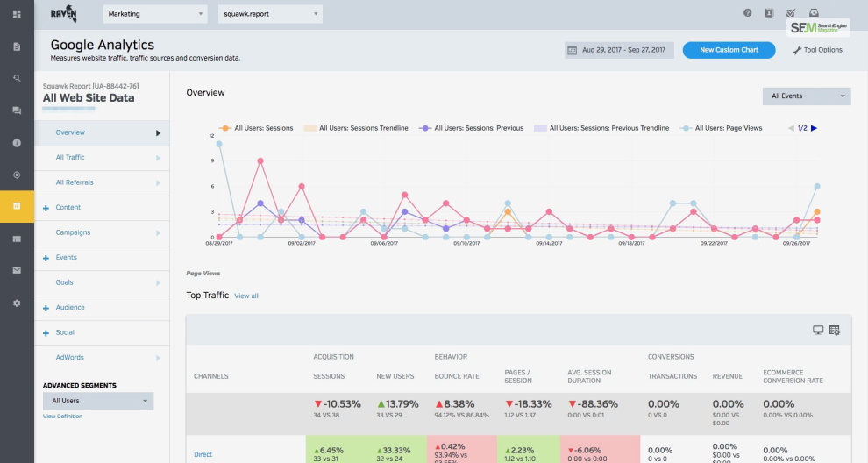Screen dimensions: 868x463
Task: Click the table settings icon above table
Action: [834, 330]
